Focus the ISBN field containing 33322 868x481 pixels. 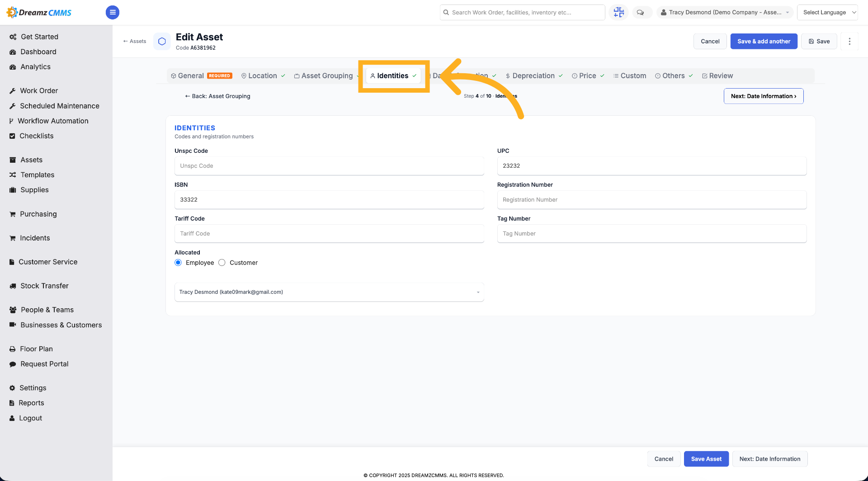(329, 200)
